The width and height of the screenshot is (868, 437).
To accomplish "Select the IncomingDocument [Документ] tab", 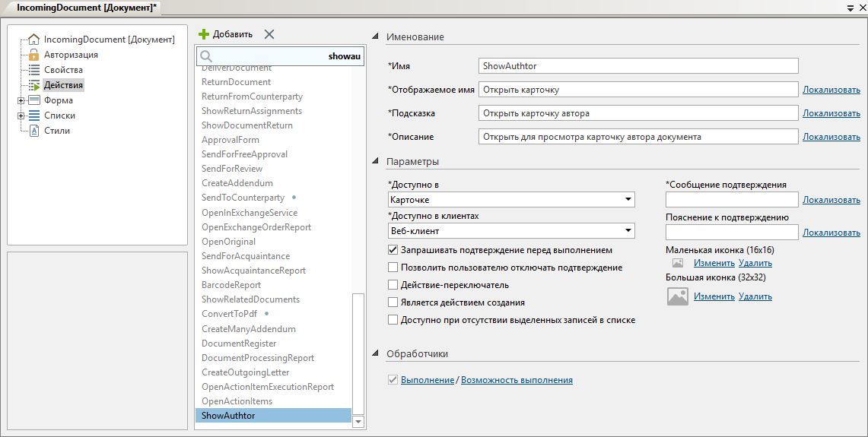I will click(87, 7).
